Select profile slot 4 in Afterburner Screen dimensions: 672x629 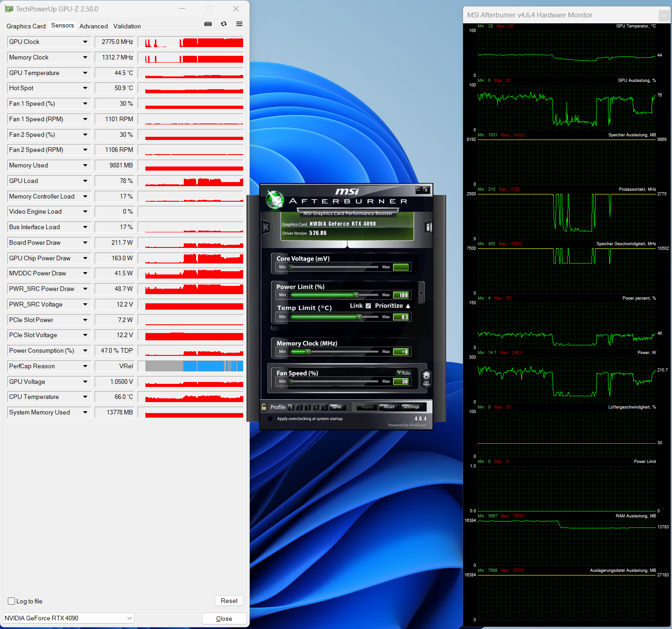[x=316, y=407]
